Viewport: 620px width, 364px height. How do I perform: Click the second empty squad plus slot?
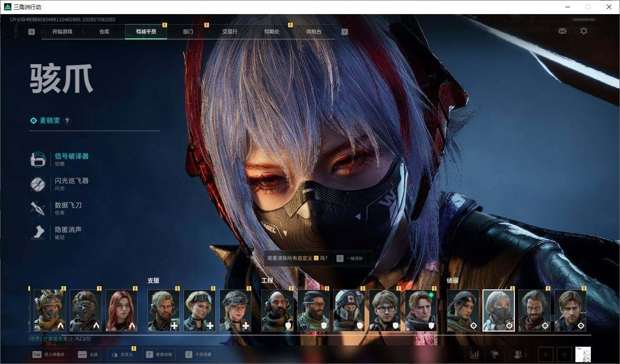(x=564, y=354)
